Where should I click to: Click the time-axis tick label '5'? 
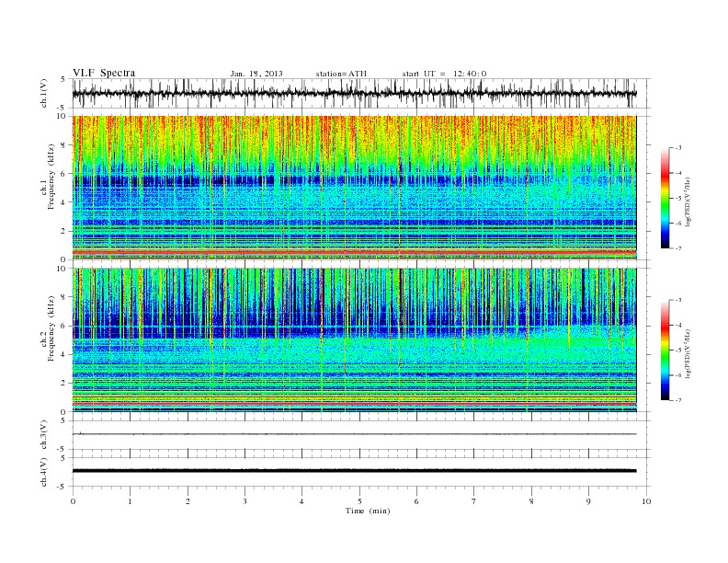(359, 501)
